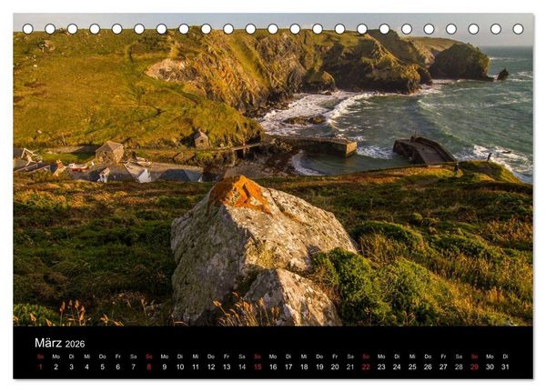
Task: Pick date 14 in the calendar strip
Action: coord(242,367)
